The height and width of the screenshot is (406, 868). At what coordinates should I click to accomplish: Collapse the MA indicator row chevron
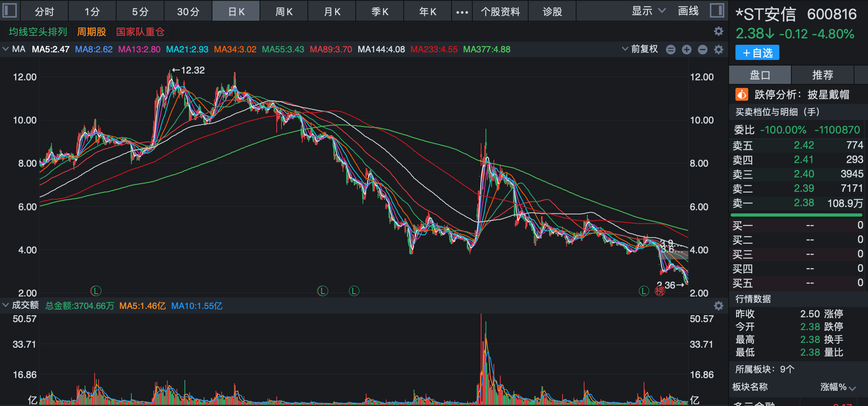6,49
